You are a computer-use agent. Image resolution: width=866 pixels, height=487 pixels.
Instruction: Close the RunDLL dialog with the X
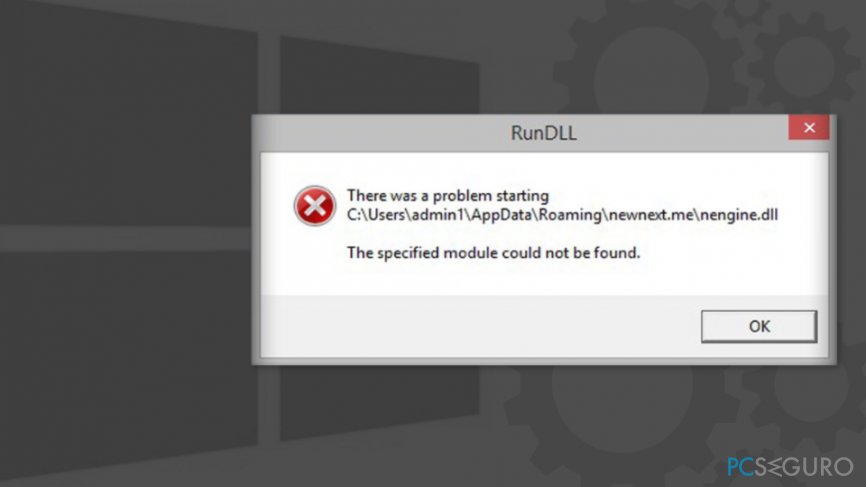[809, 128]
